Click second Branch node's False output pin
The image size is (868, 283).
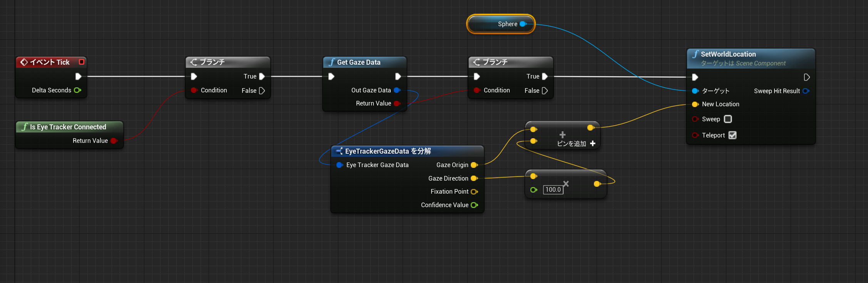coord(545,90)
